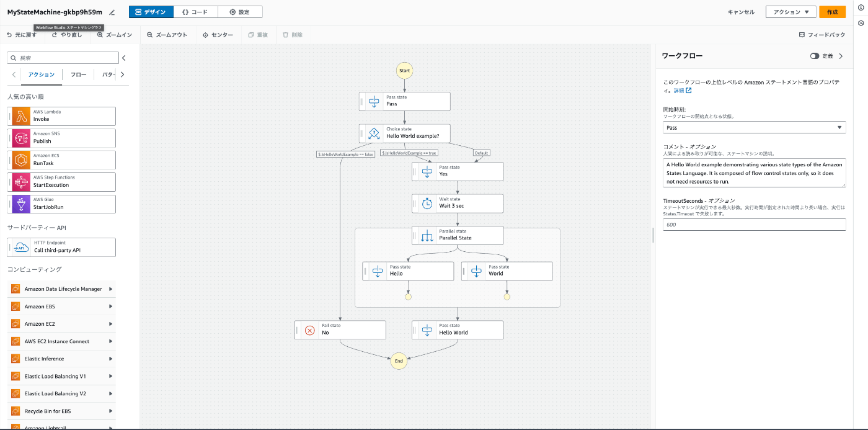Click the info icon in right sidebar
Image resolution: width=868 pixels, height=430 pixels.
click(861, 7)
